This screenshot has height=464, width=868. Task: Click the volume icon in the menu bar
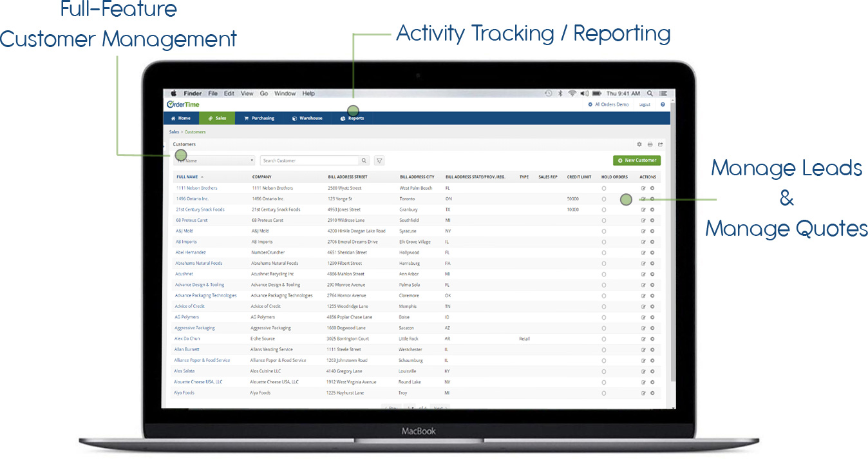[585, 93]
